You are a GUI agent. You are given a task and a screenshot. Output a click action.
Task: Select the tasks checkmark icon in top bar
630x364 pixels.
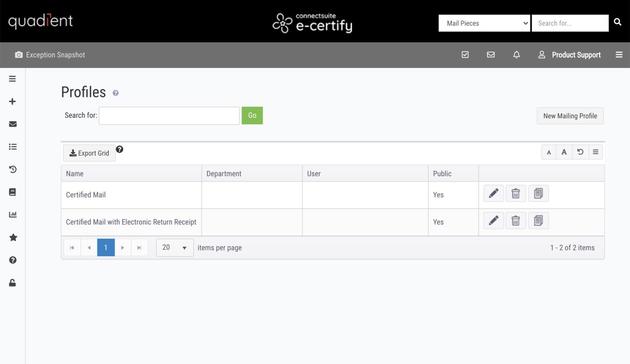[465, 55]
